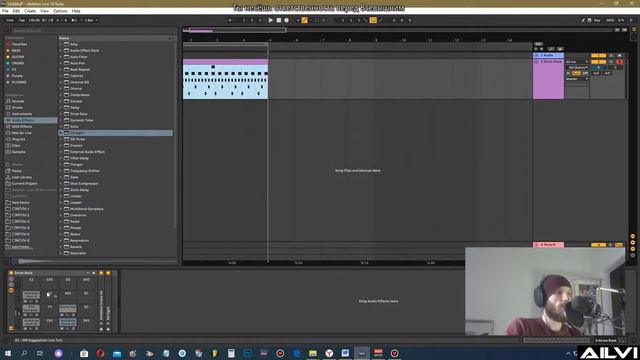
Task: Expand the Saturator folder
Action: 61,253
